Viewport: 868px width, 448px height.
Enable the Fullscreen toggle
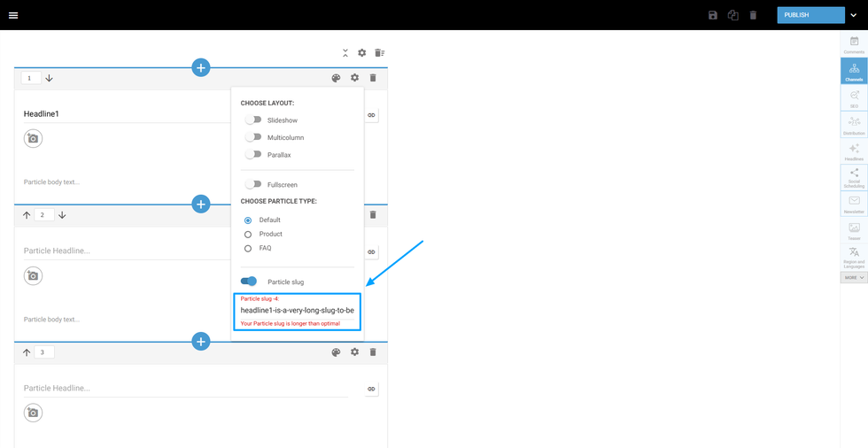[253, 184]
